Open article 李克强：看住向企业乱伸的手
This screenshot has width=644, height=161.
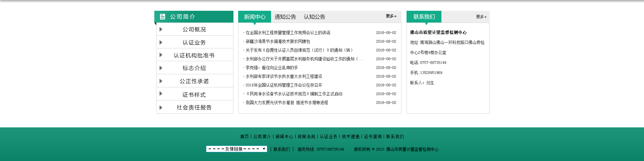271,68
